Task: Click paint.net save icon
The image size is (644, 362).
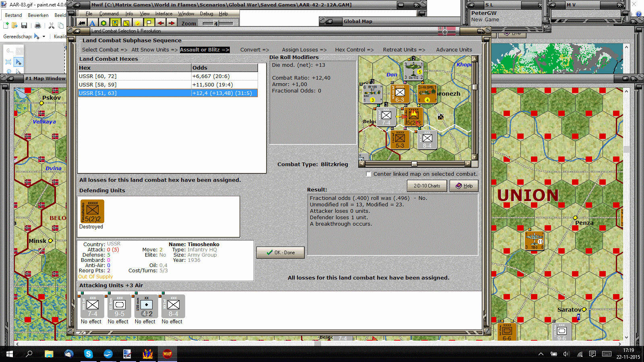Action: [24, 25]
